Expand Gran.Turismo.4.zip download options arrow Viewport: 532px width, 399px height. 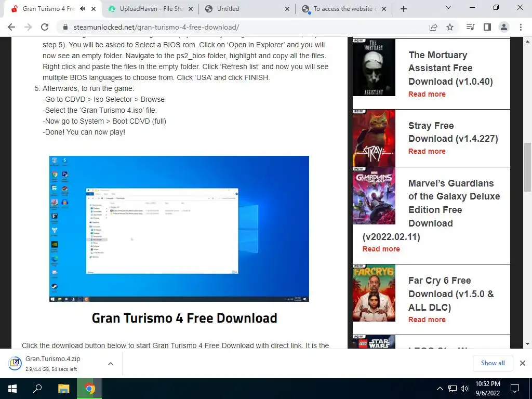tap(110, 363)
